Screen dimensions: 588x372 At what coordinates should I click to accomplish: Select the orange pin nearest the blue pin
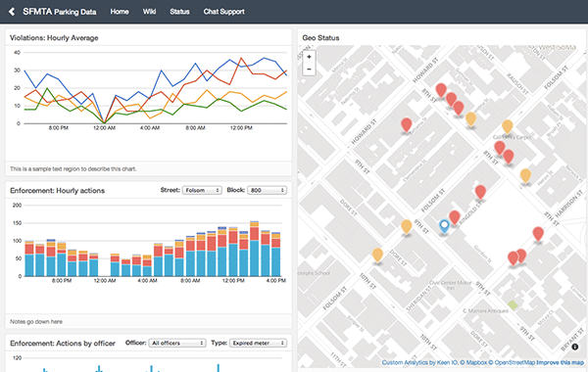pyautogui.click(x=407, y=227)
